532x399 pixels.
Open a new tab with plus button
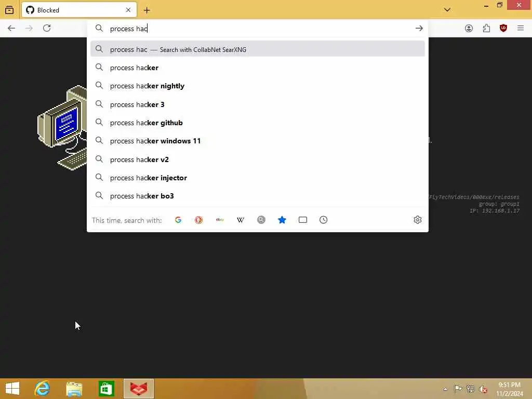147,10
